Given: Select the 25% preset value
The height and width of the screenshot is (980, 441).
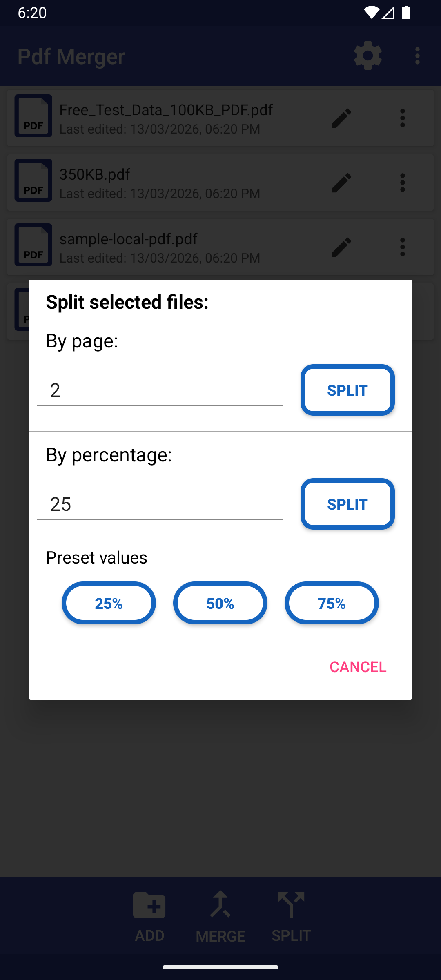Looking at the screenshot, I should 109,603.
